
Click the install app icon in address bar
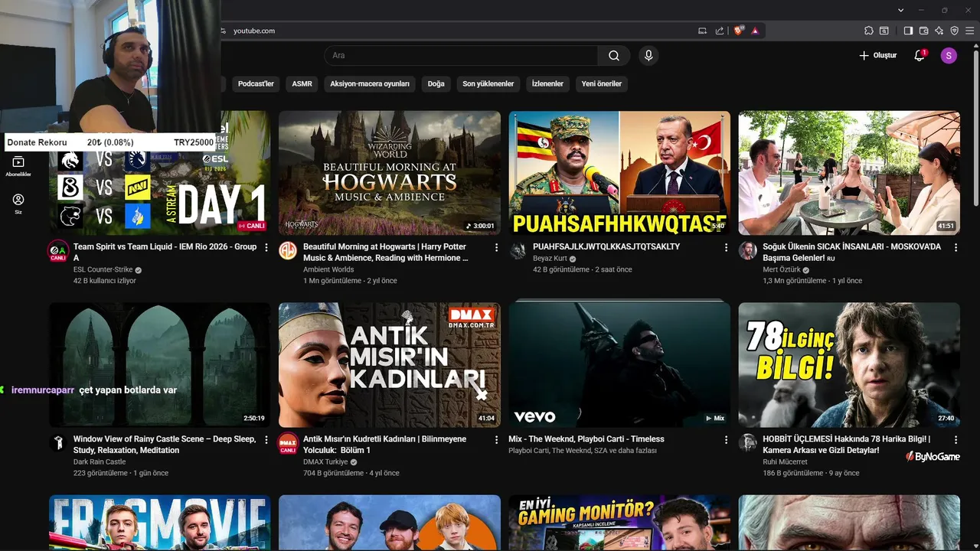coord(702,31)
